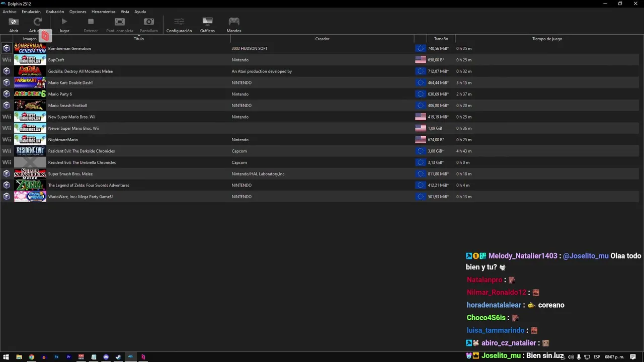Viewport: 644px width, 362px height.
Task: Select Godzilla: Destroy All Monsters Melee title
Action: click(80, 71)
